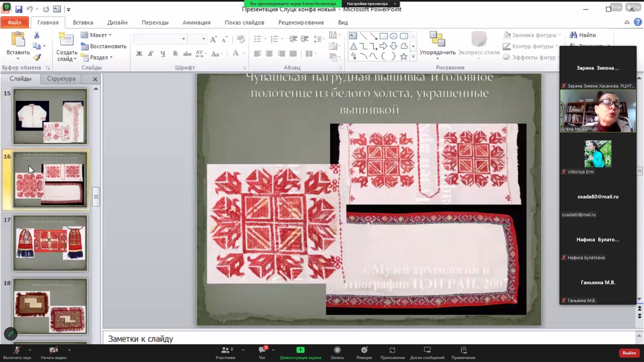Close the slides pane with X
The height and width of the screenshot is (362, 644).
(95, 79)
